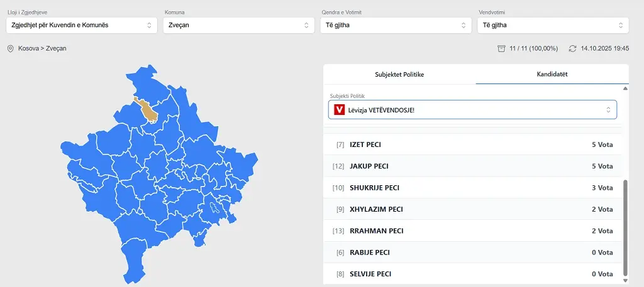Click the refresh results icon

click(572, 48)
